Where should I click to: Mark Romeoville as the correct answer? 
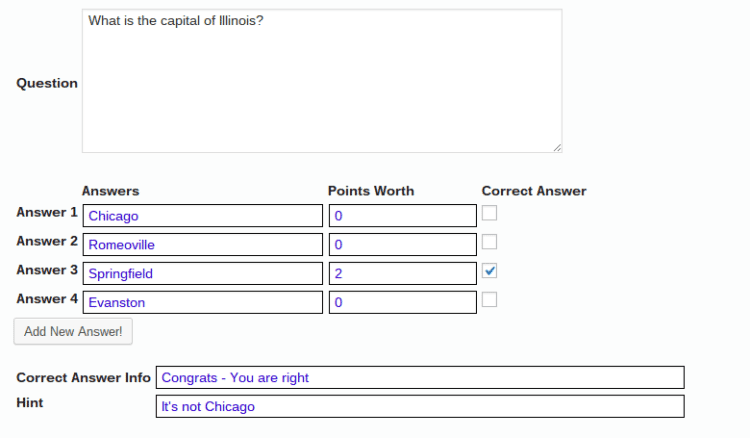pos(490,242)
